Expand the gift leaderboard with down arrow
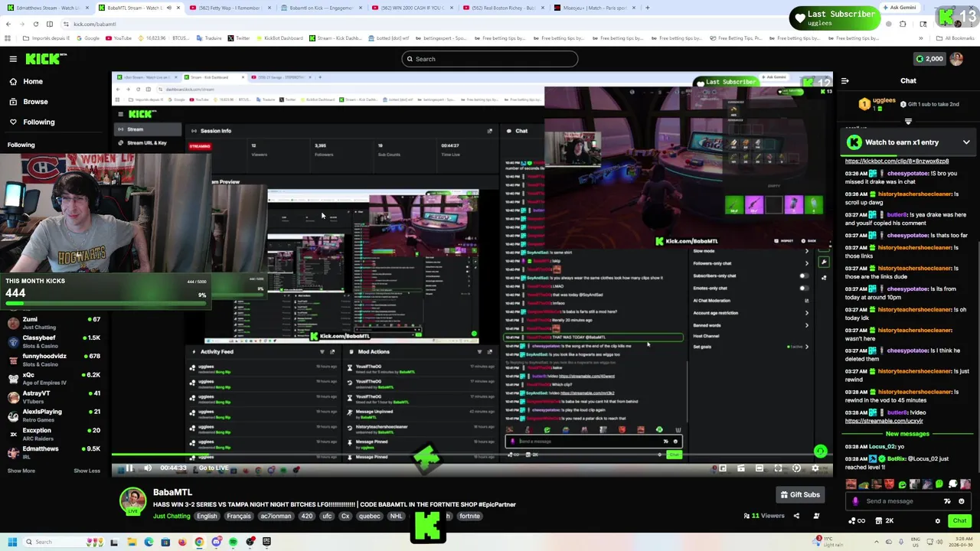The height and width of the screenshot is (551, 980). (x=908, y=122)
